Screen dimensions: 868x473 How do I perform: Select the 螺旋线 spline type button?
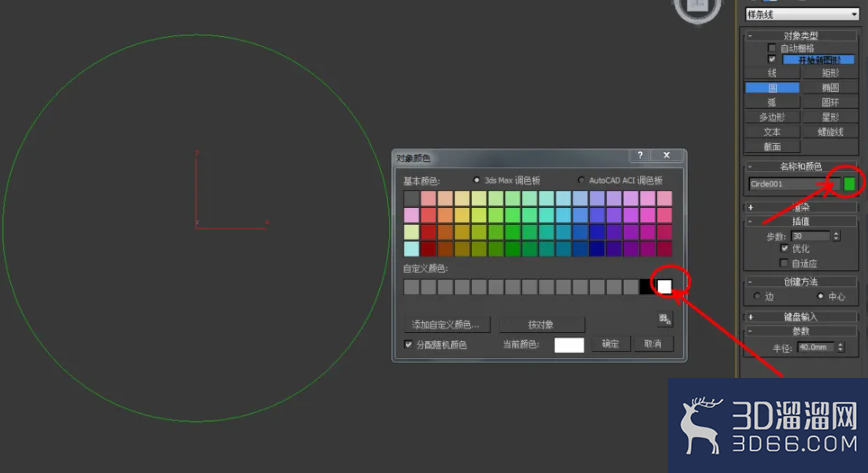coord(830,132)
